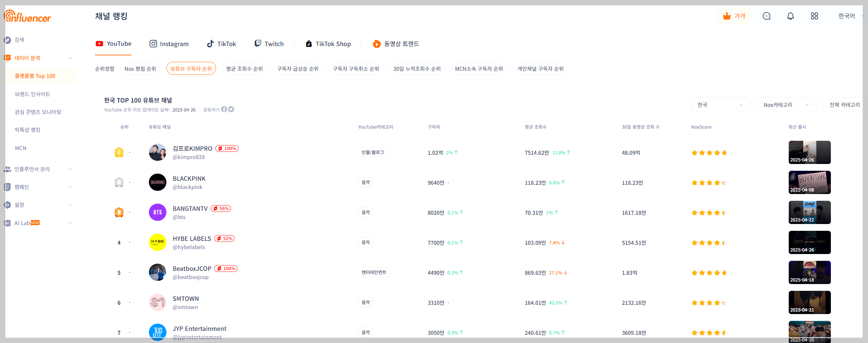This screenshot has width=868, height=343.
Task: Open BLACKPINK's latest video thumbnail 2025-04-08
Action: (x=809, y=182)
